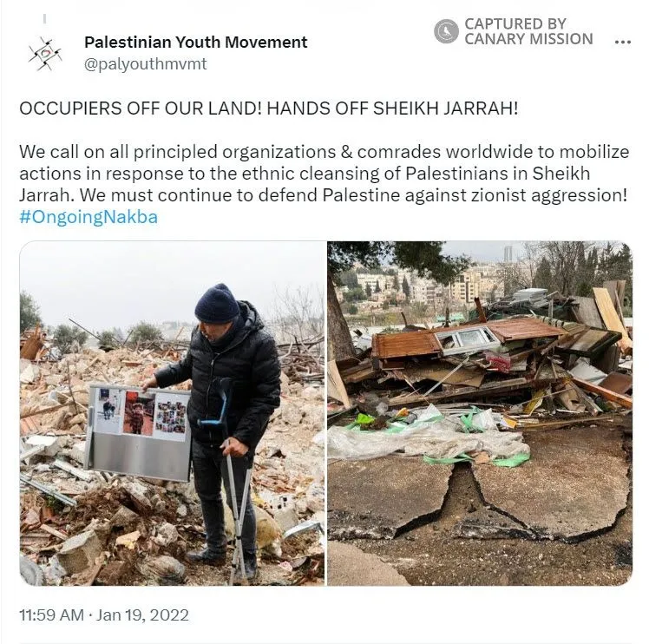Select the "Captured by Canary Mission" watermark text
The image size is (649, 644).
(528, 31)
